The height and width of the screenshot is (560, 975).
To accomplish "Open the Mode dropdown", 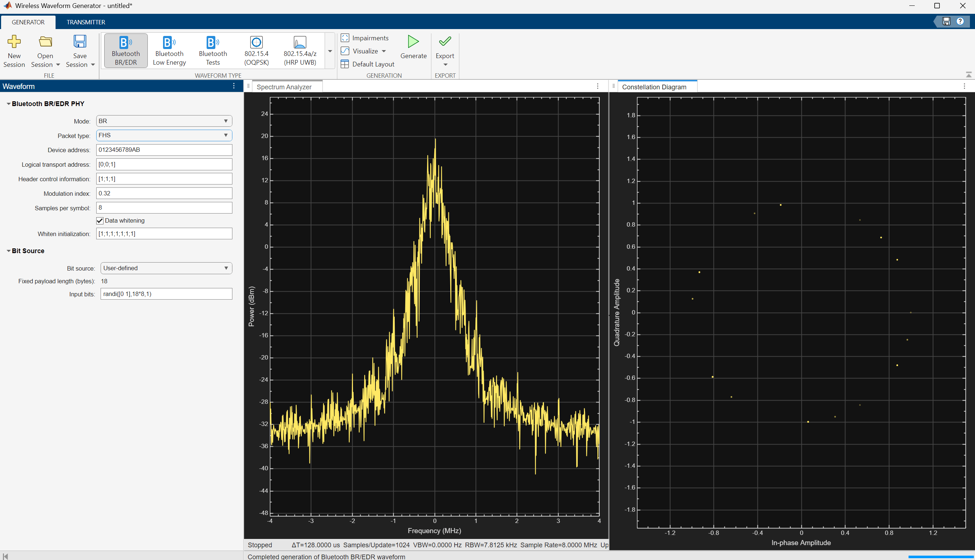I will (x=164, y=121).
